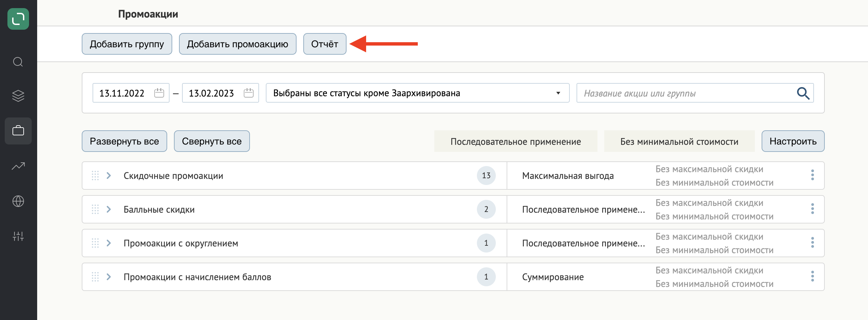Click Последовательное примене... in Балльные скидки row

(x=583, y=210)
